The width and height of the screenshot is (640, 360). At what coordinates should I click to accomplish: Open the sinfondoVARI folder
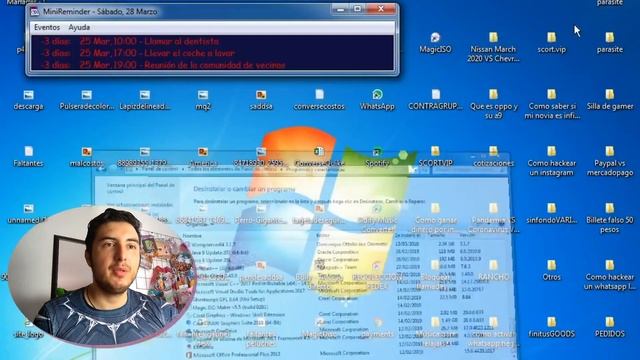tap(552, 214)
